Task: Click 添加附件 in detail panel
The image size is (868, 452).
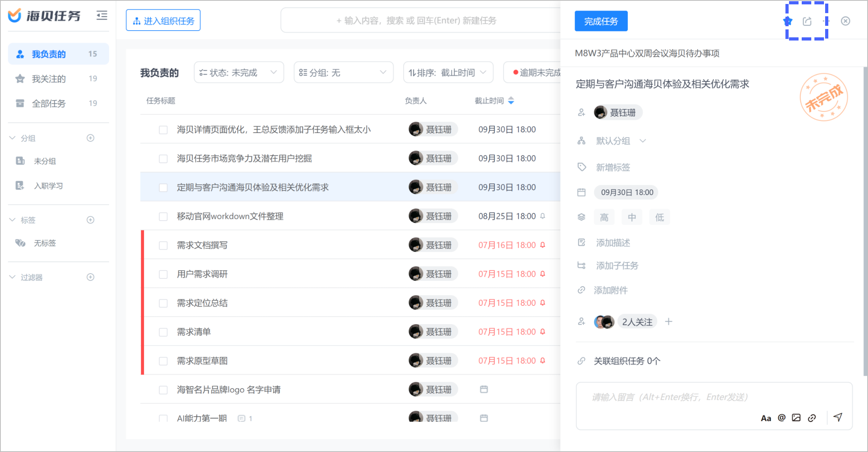Action: click(610, 290)
